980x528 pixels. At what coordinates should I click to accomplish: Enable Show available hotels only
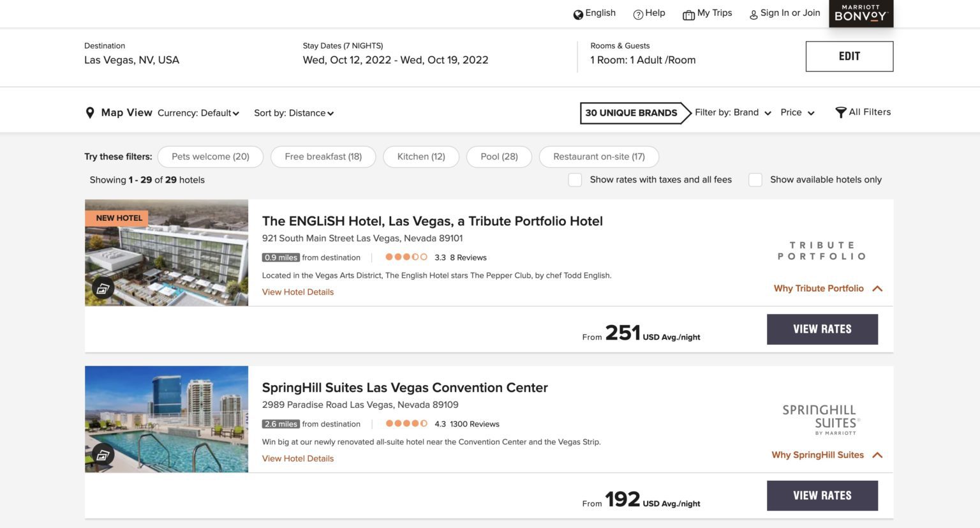click(755, 179)
